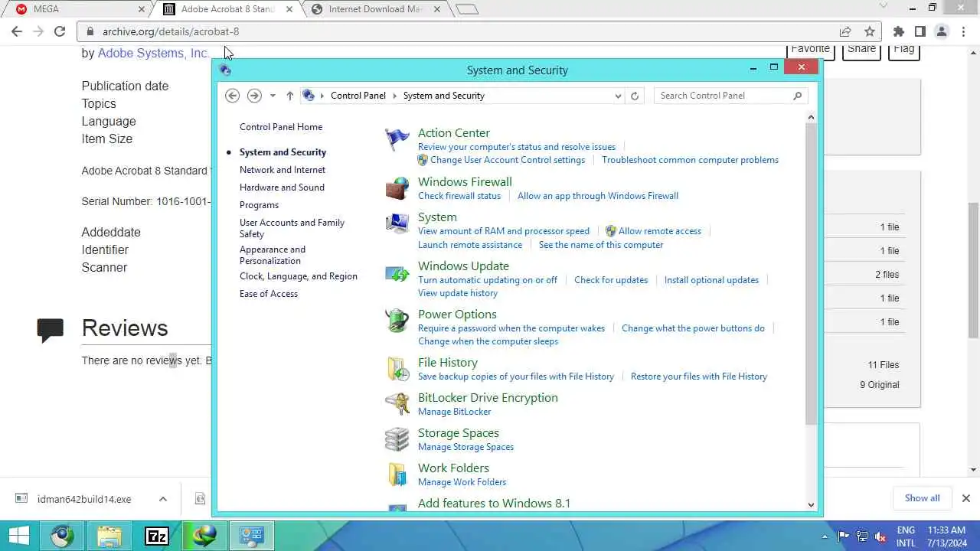The height and width of the screenshot is (551, 980).
Task: Go up one level with the up arrow
Action: 289,96
